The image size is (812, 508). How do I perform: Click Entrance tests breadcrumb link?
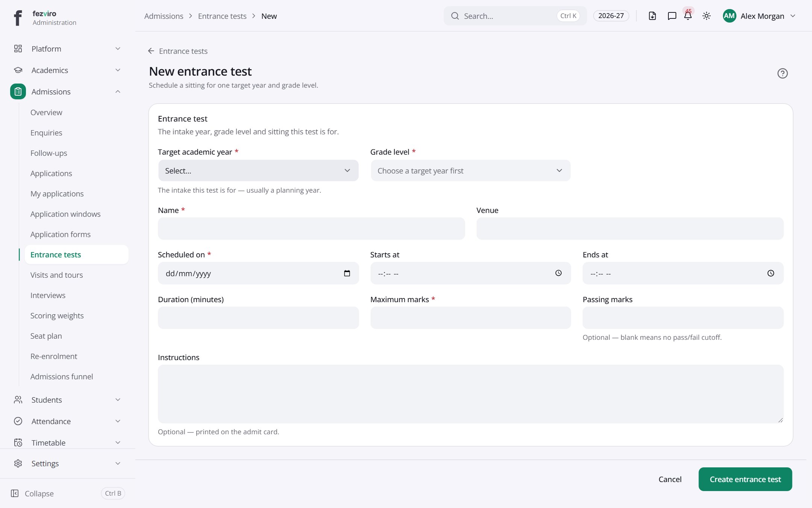click(222, 16)
